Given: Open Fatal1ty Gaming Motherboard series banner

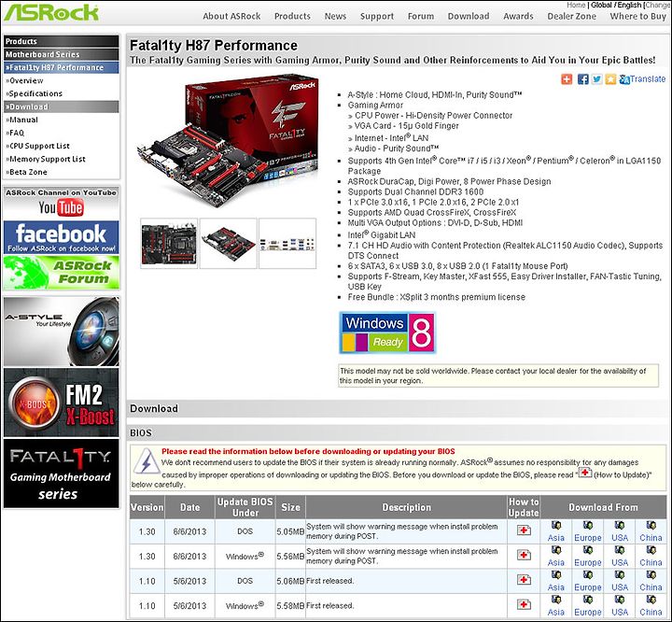Looking at the screenshot, I should pos(62,474).
